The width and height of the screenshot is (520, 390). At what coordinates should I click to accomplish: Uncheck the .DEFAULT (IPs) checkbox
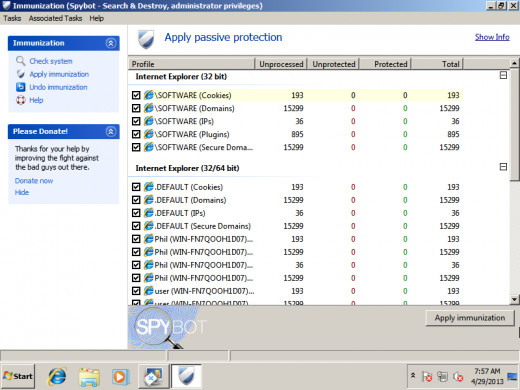[x=136, y=213]
